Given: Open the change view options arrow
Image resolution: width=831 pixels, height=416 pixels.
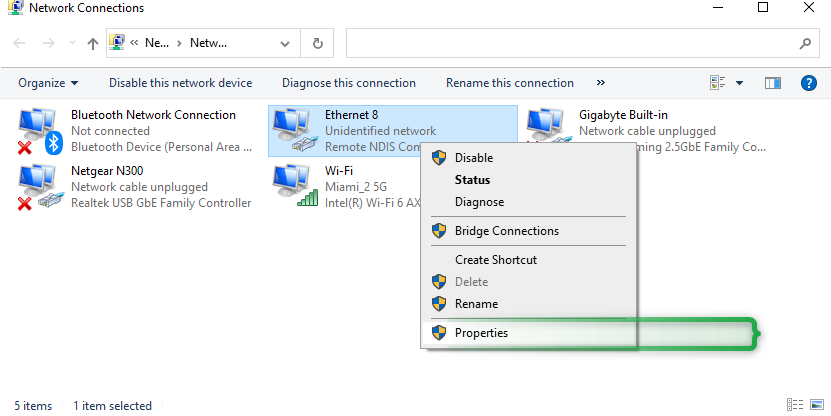Looking at the screenshot, I should pos(739,83).
